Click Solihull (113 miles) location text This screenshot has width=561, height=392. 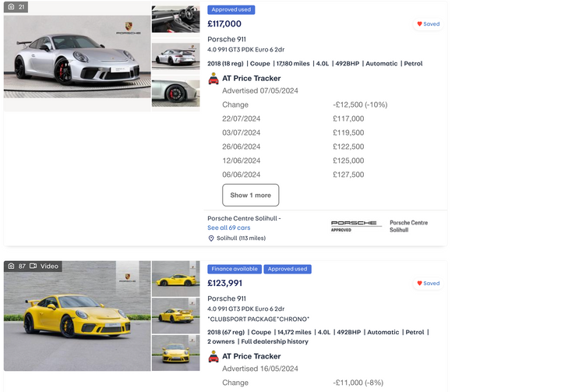tap(241, 238)
